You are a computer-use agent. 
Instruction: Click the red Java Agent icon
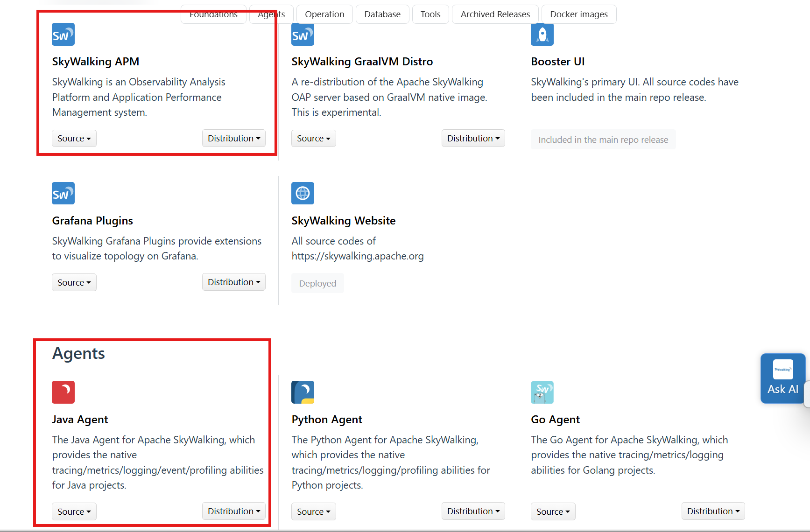click(x=63, y=392)
